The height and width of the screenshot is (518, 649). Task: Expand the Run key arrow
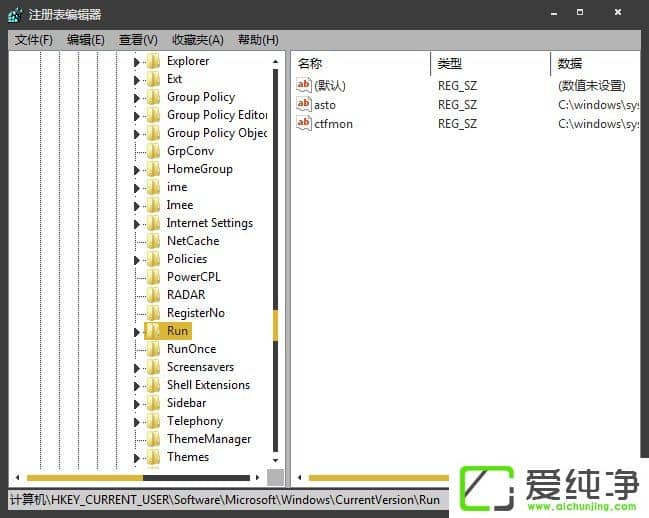[x=137, y=332]
